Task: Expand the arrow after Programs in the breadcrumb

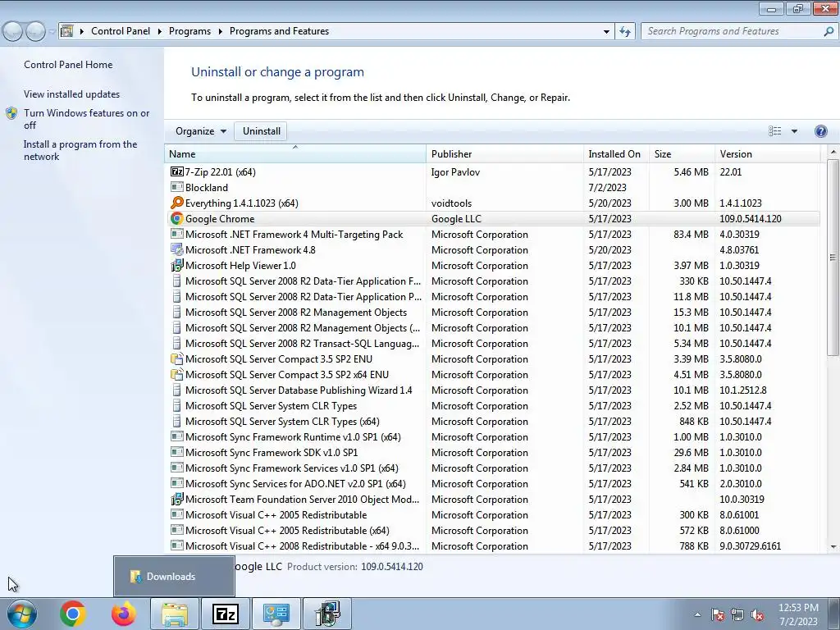Action: coord(220,32)
